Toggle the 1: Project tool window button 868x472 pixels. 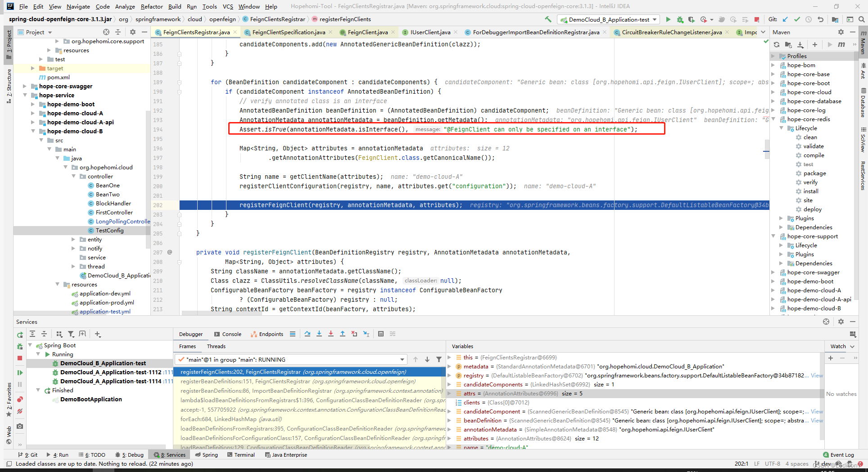click(9, 45)
